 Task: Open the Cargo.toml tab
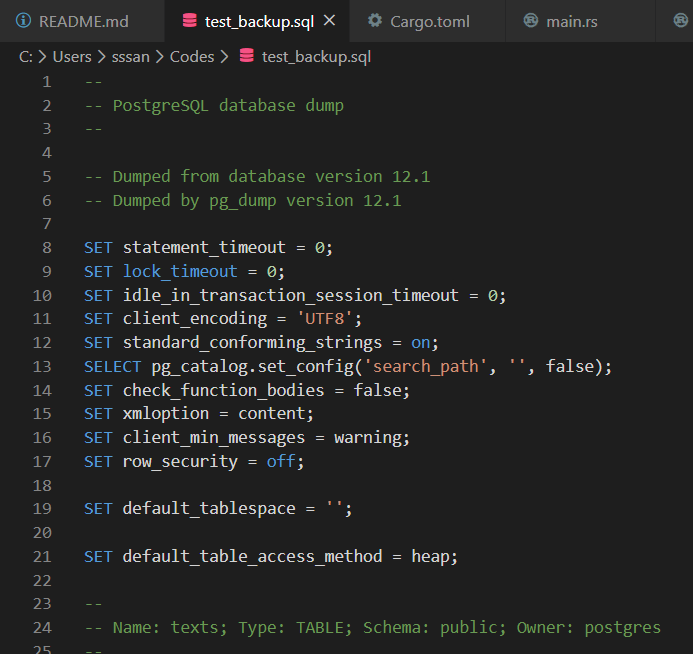429,21
